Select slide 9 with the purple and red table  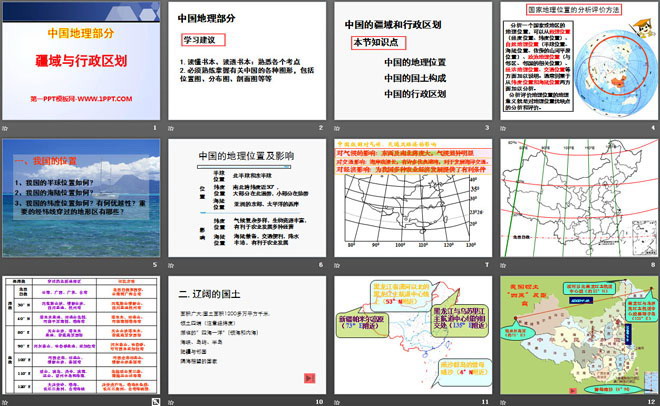(x=81, y=335)
